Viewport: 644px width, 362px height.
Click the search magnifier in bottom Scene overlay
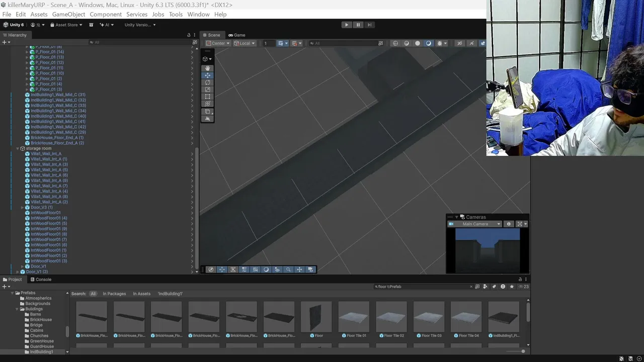pos(288,269)
